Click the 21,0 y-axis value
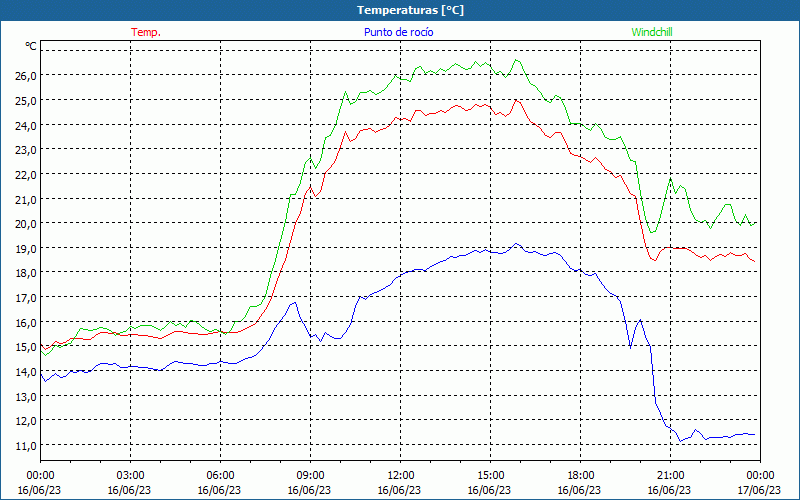The width and height of the screenshot is (800, 500). (x=26, y=199)
